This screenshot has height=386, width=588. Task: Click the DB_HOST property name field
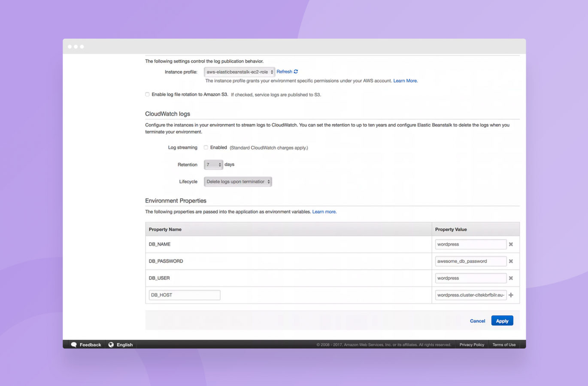[185, 295]
